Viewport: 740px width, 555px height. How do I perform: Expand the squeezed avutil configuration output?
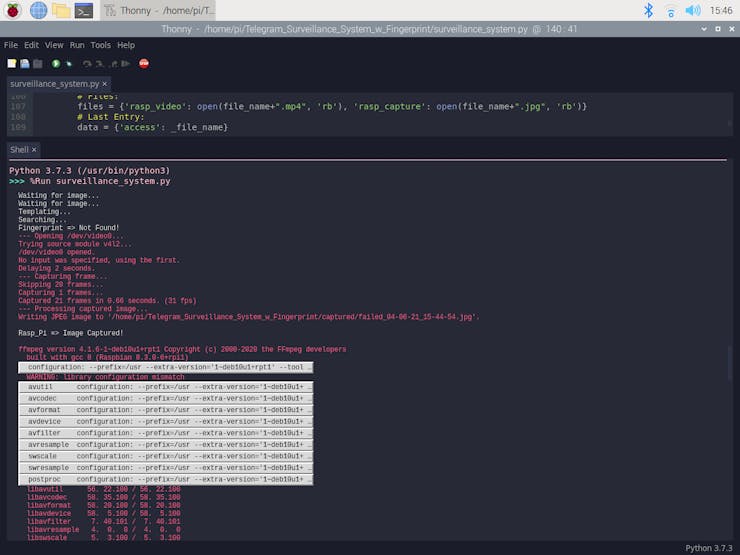tap(165, 386)
